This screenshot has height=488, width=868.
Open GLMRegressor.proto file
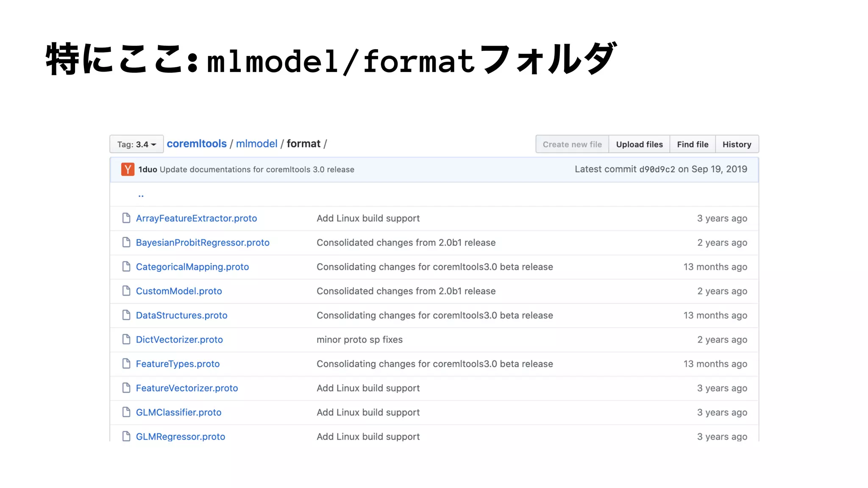[181, 436]
